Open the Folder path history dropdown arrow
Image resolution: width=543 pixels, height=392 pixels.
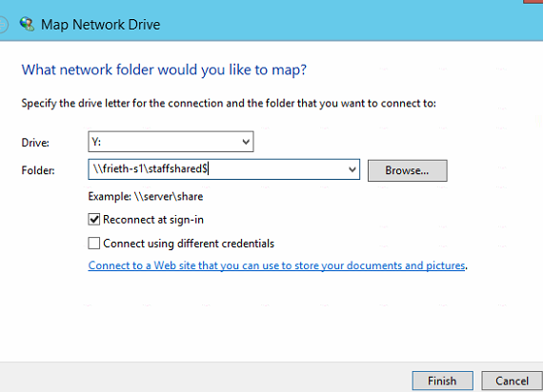(x=352, y=169)
